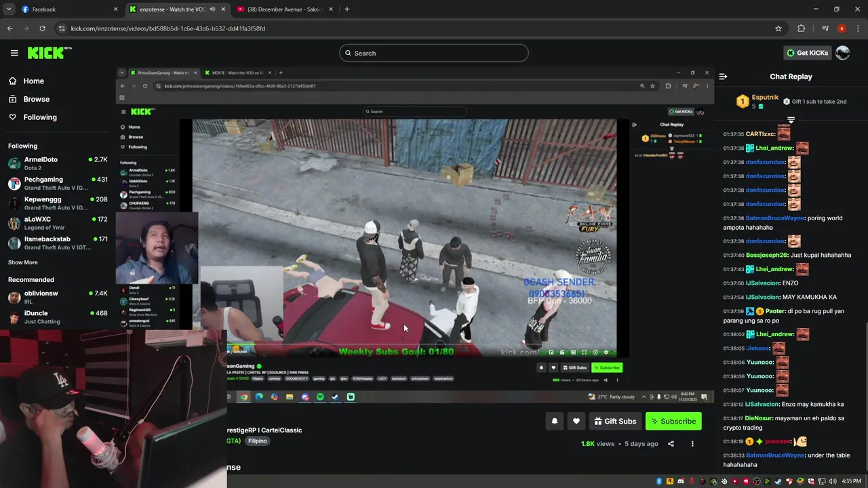The image size is (868, 488).
Task: Switch to December Avenue YouTube tab
Action: tap(285, 9)
